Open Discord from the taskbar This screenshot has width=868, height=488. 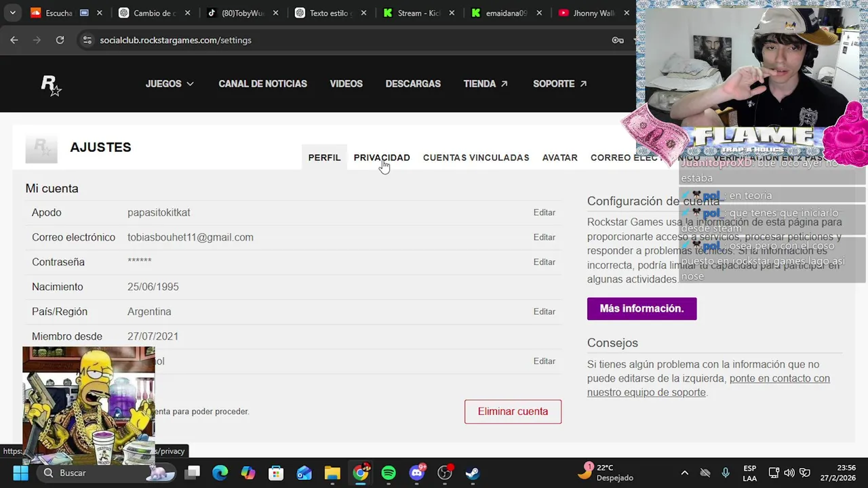(x=417, y=473)
